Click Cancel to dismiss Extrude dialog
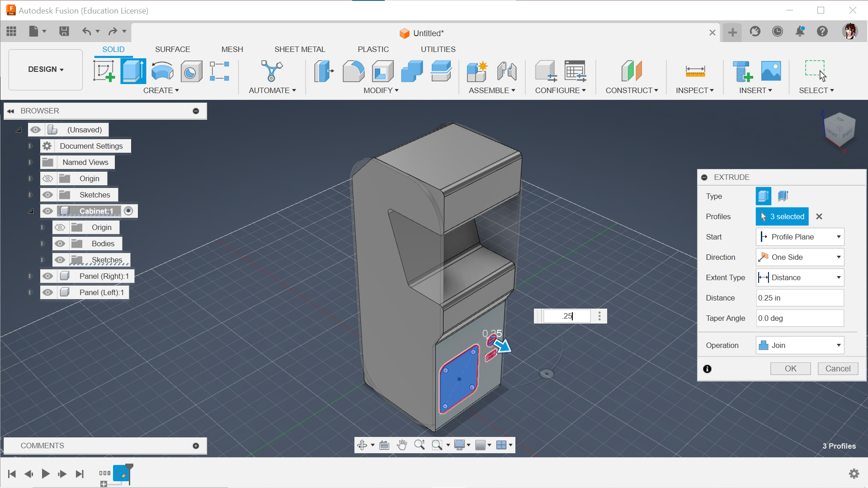This screenshot has height=488, width=868. [x=837, y=368]
